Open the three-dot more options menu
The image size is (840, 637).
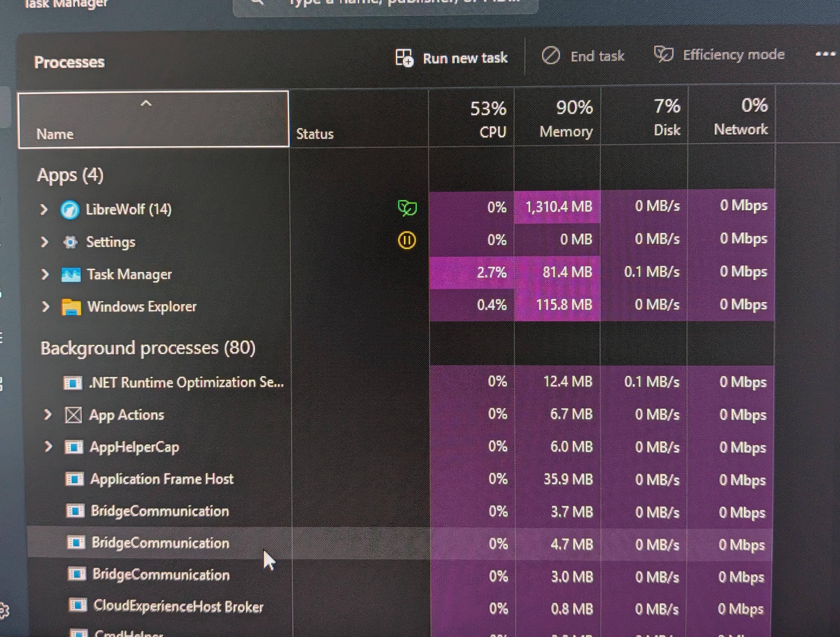[825, 54]
